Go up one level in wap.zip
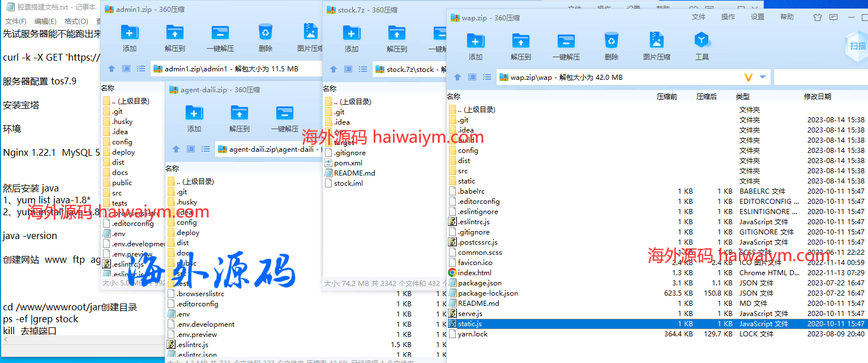Screen dimensions: 868x363 pyautogui.click(x=457, y=77)
